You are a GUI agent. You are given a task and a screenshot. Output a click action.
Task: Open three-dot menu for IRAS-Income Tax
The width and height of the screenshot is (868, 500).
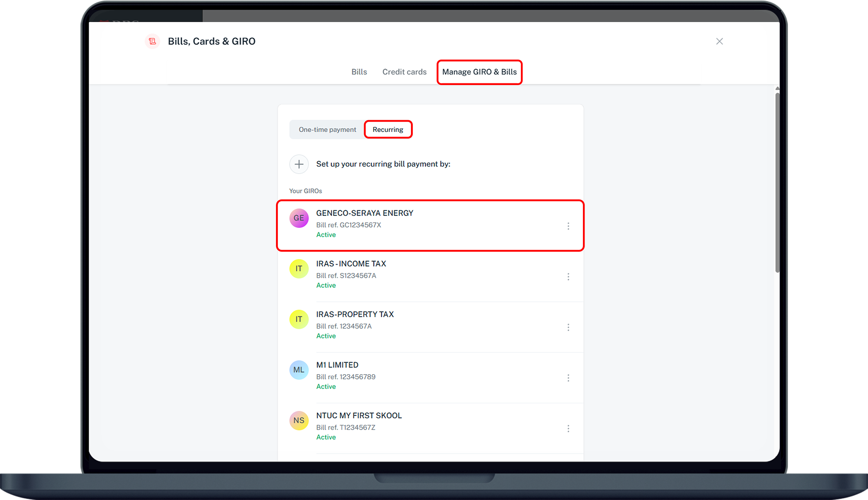[568, 277]
